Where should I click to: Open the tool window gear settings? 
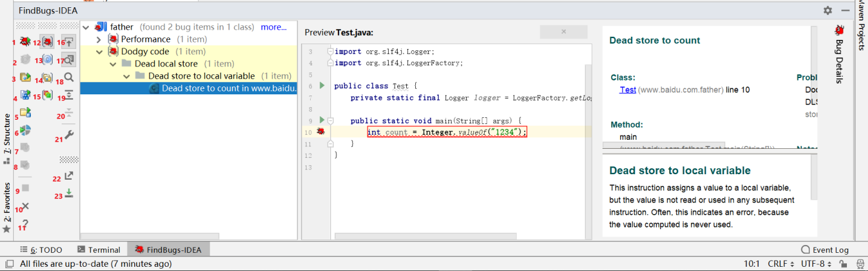[x=828, y=10]
